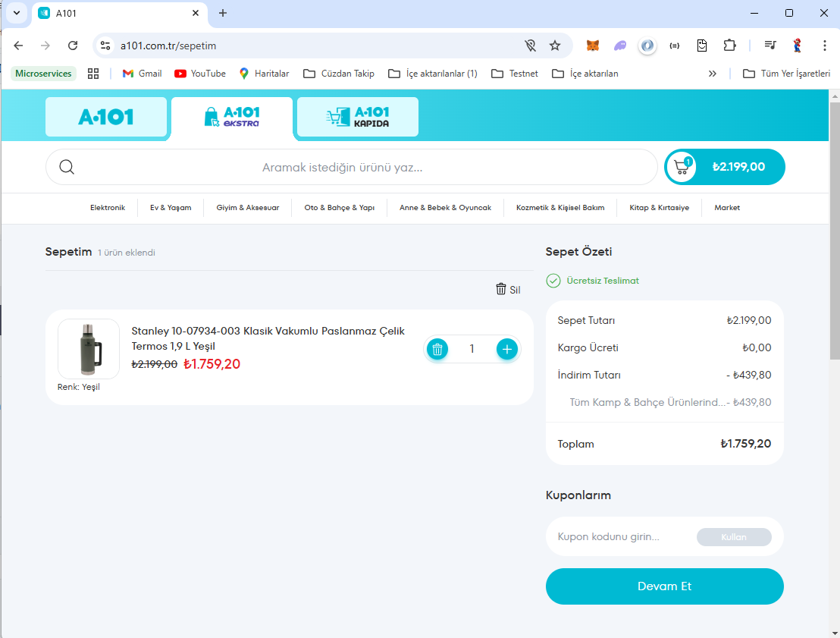
Task: Click the Stanley thermos thumbnail
Action: [89, 349]
